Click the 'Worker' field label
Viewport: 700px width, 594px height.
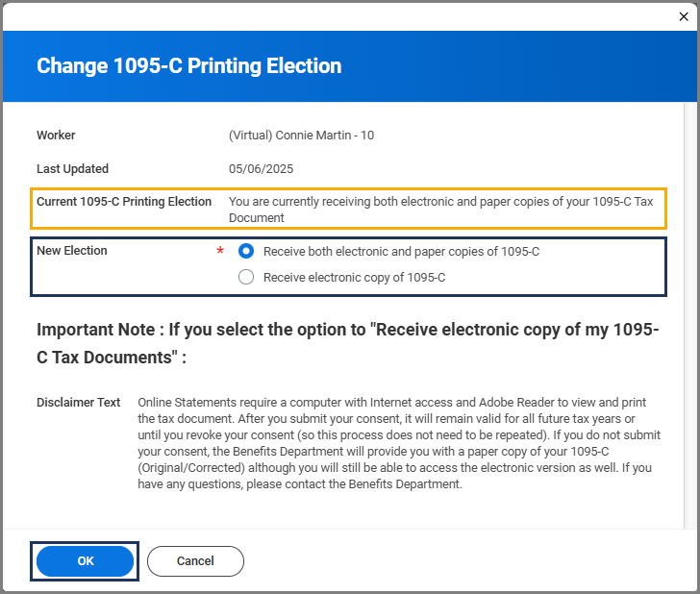tap(56, 136)
